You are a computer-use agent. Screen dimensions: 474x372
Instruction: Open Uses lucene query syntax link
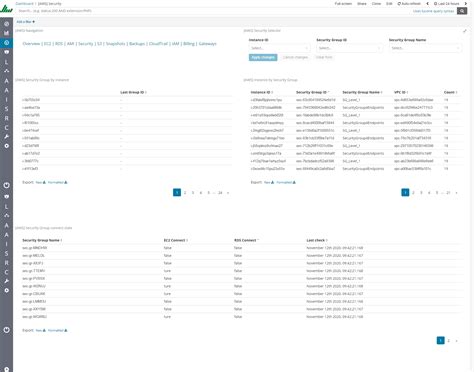433,11
